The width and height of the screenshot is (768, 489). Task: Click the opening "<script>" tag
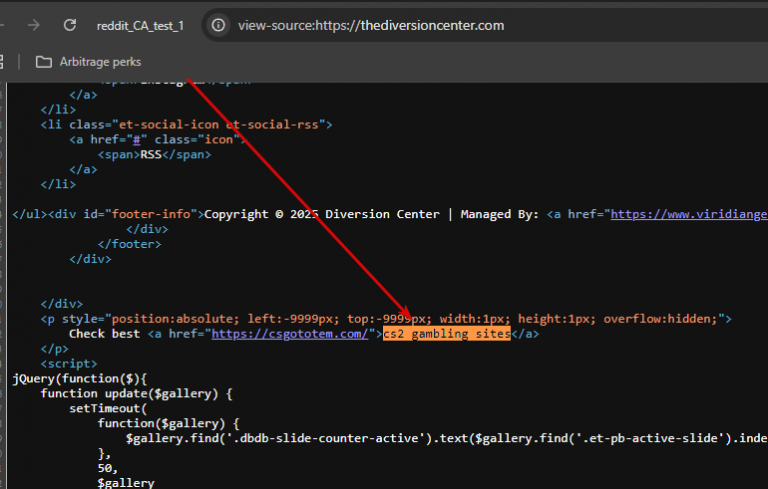[69, 364]
